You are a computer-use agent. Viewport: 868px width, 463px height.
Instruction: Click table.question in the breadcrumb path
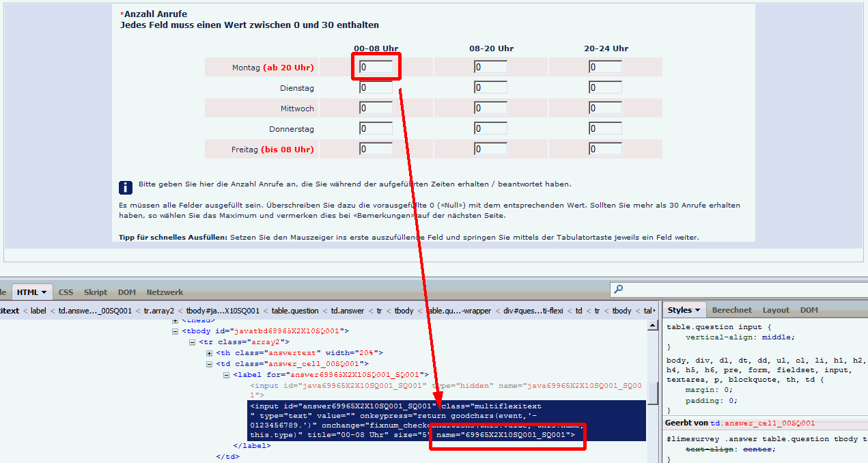point(295,311)
